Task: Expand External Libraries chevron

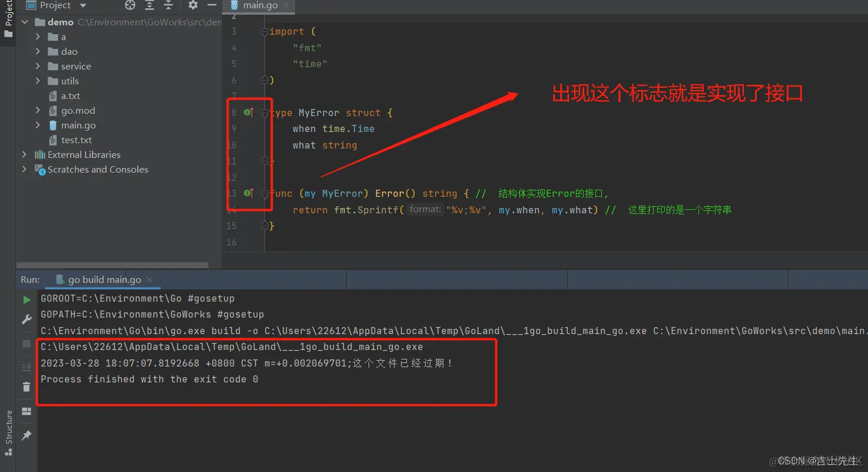Action: [x=25, y=154]
